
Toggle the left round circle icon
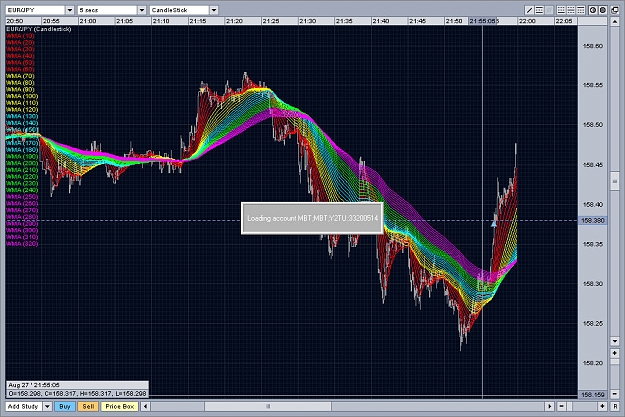point(593,10)
